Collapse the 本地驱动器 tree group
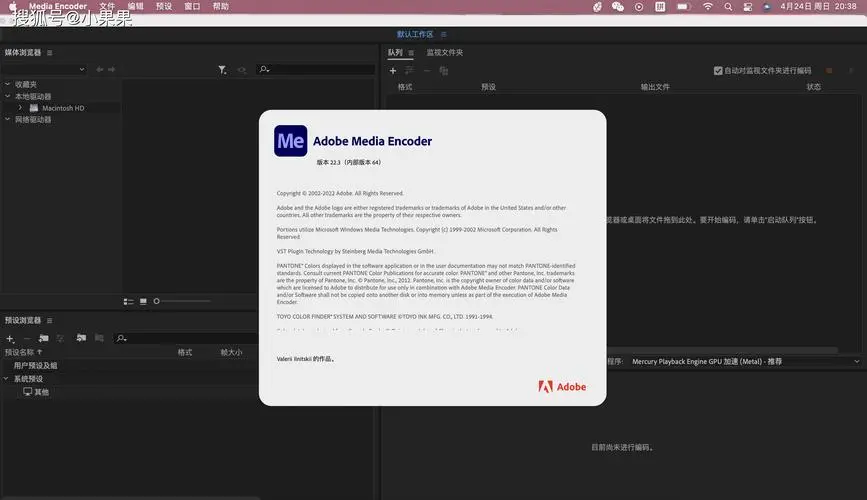This screenshot has width=867, height=500. (7, 96)
